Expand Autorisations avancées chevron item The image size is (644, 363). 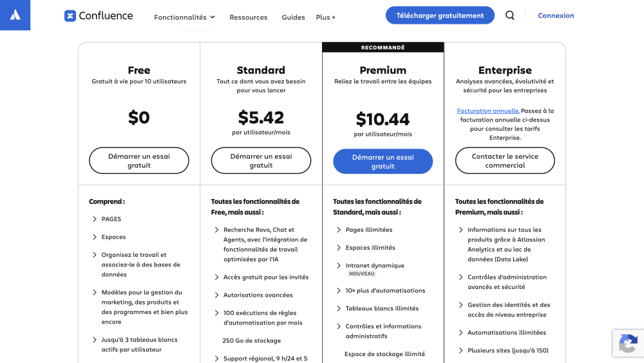coord(216,295)
